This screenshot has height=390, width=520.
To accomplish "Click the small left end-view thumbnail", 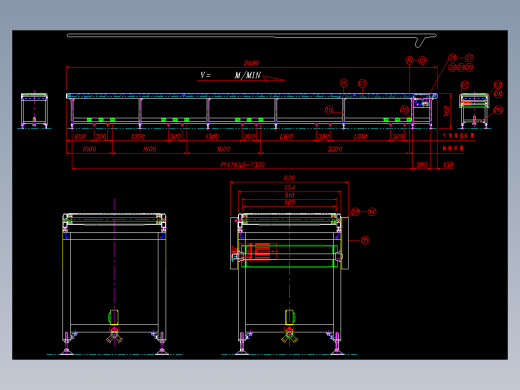I will 34,110.
